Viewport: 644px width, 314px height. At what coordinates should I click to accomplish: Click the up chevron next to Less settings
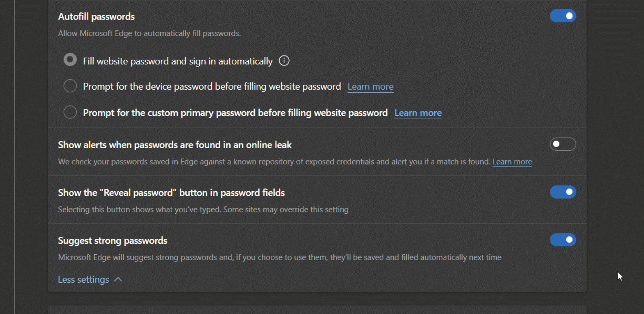coord(118,280)
